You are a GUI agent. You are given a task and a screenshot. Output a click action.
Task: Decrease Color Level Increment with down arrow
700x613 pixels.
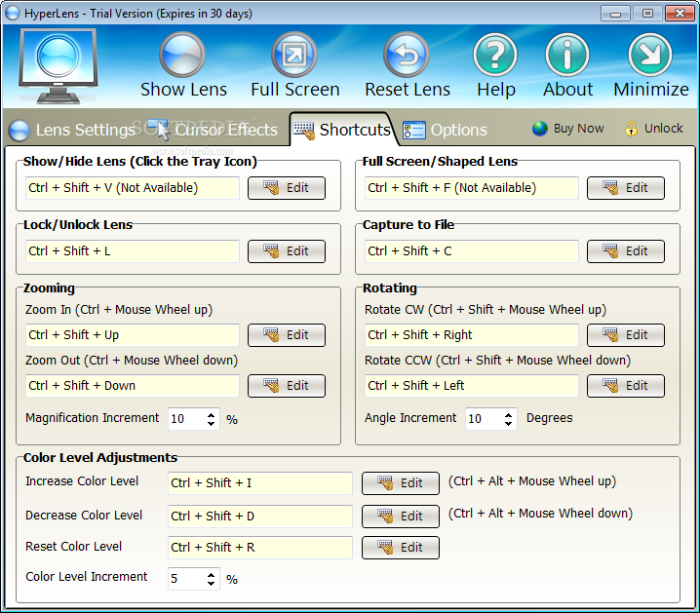click(x=212, y=583)
